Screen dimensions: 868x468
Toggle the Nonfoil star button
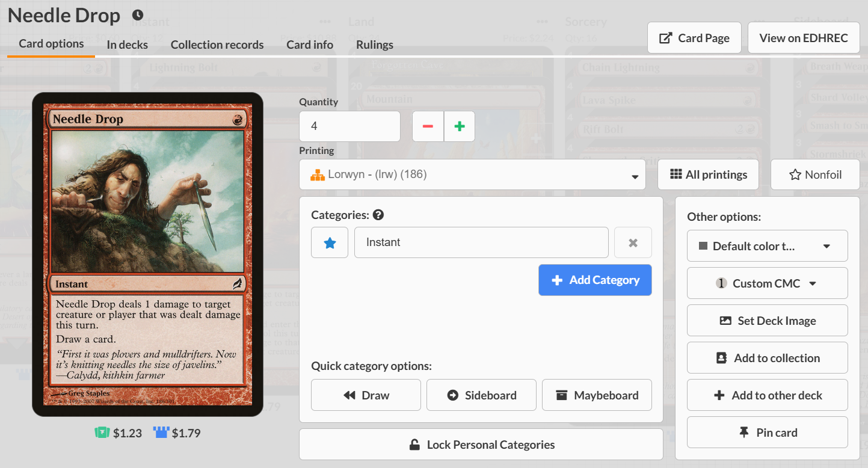(815, 174)
